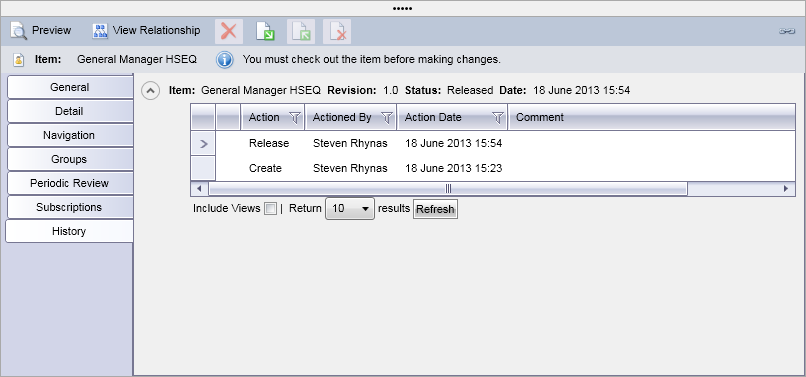
Task: Switch to the General tab
Action: 70,87
